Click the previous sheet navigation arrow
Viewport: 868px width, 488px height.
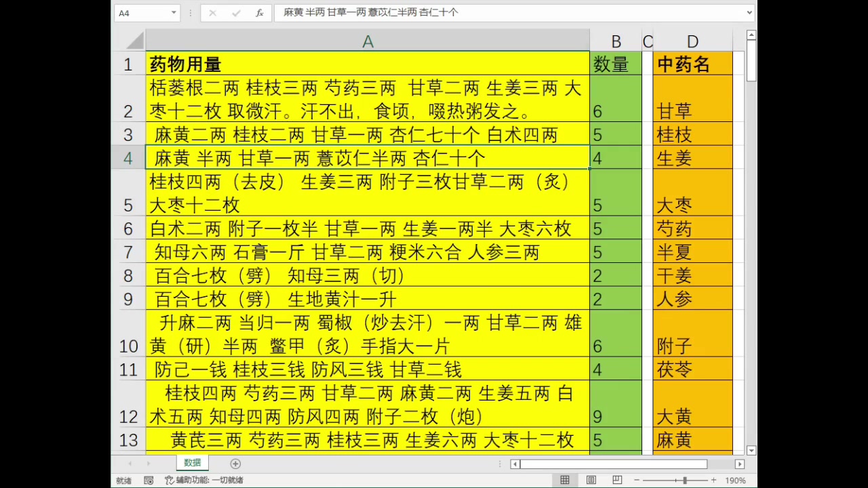point(130,464)
